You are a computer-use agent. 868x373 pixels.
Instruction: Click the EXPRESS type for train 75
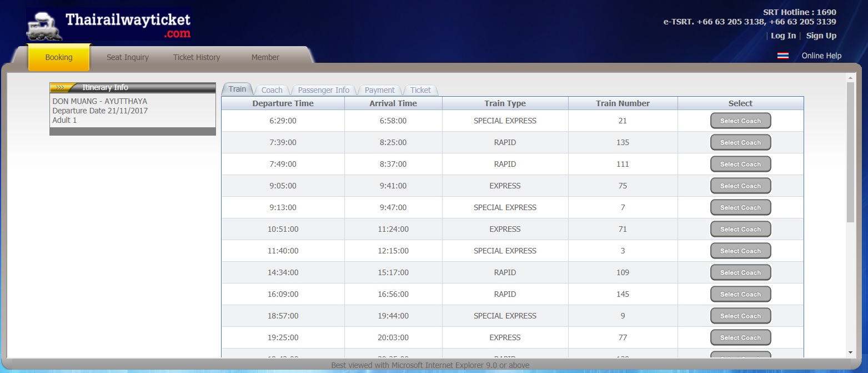505,186
